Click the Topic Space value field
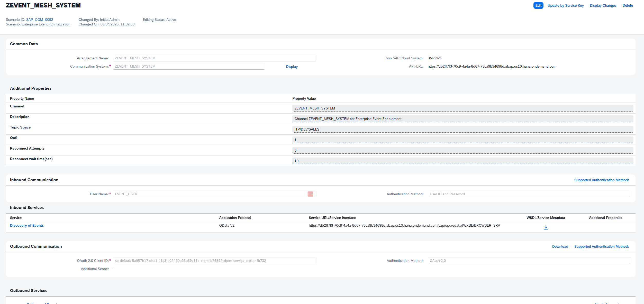This screenshot has width=644, height=304. pyautogui.click(x=462, y=129)
